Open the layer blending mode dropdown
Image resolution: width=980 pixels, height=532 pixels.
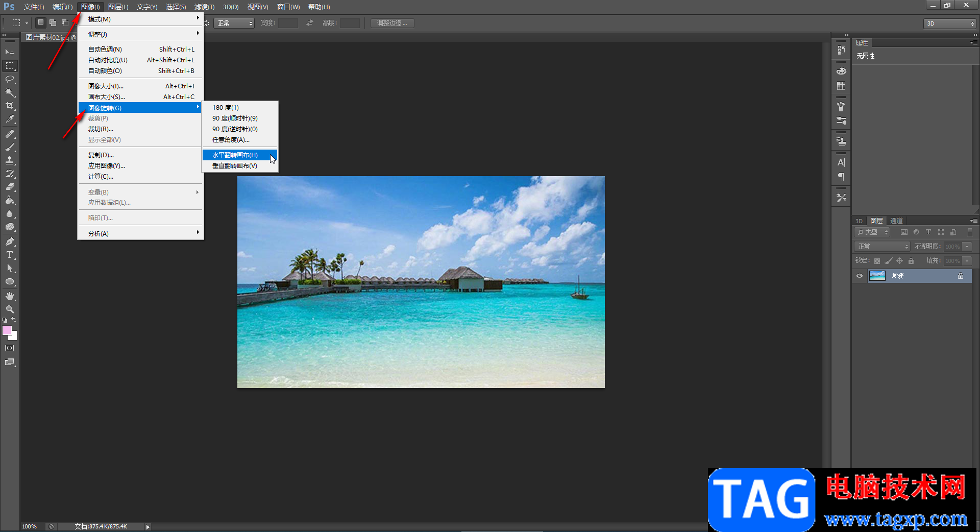(x=883, y=247)
